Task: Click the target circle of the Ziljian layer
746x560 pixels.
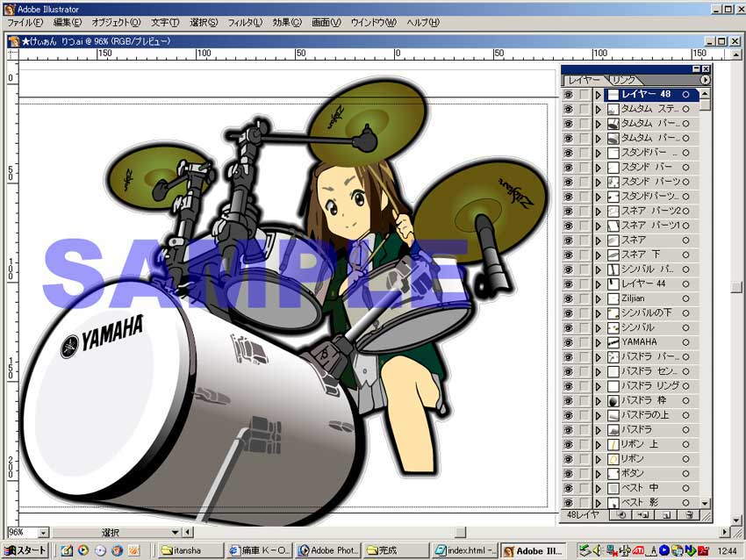Action: pyautogui.click(x=685, y=298)
